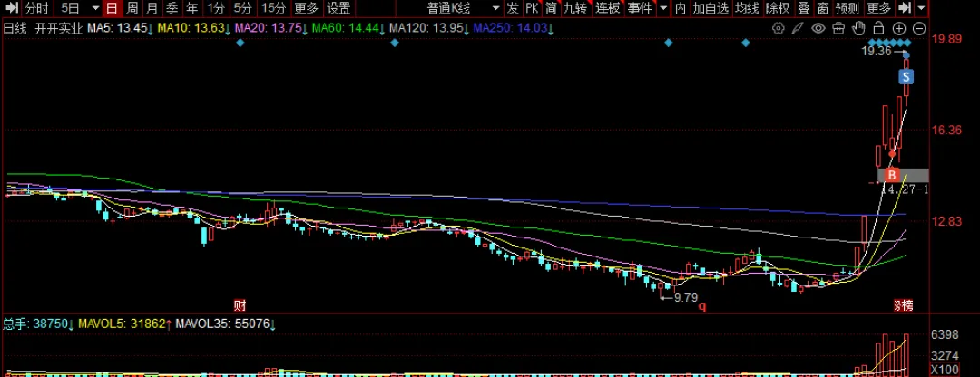
Task: Switch to 月 monthly K-line
Action: [x=152, y=9]
